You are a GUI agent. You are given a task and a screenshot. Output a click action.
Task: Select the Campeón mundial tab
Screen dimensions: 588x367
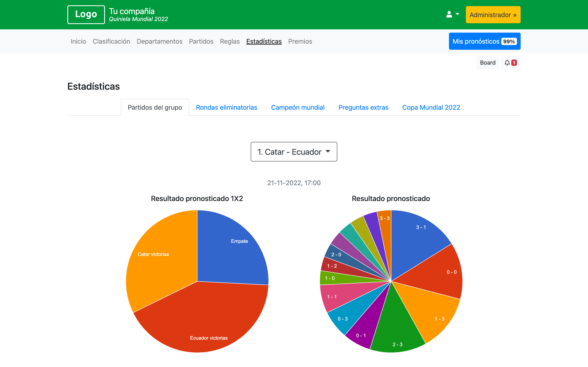click(x=298, y=107)
